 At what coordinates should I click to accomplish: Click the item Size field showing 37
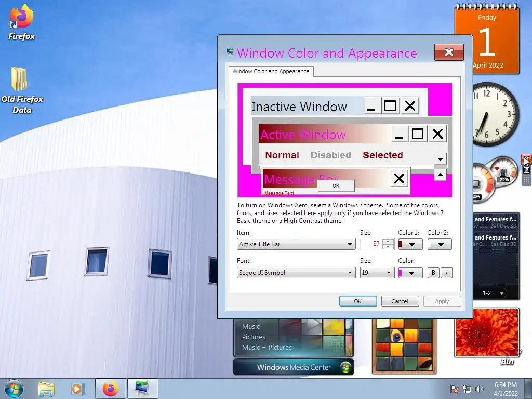371,244
